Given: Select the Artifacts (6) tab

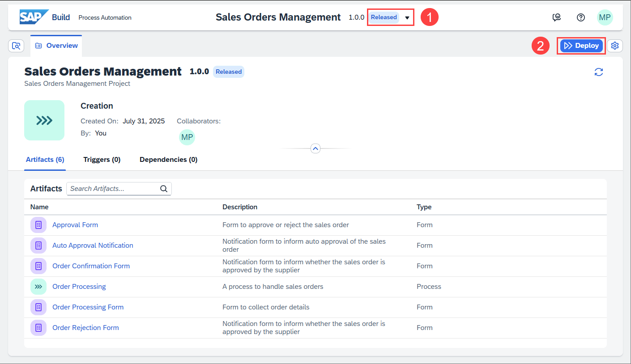Looking at the screenshot, I should click(x=45, y=160).
